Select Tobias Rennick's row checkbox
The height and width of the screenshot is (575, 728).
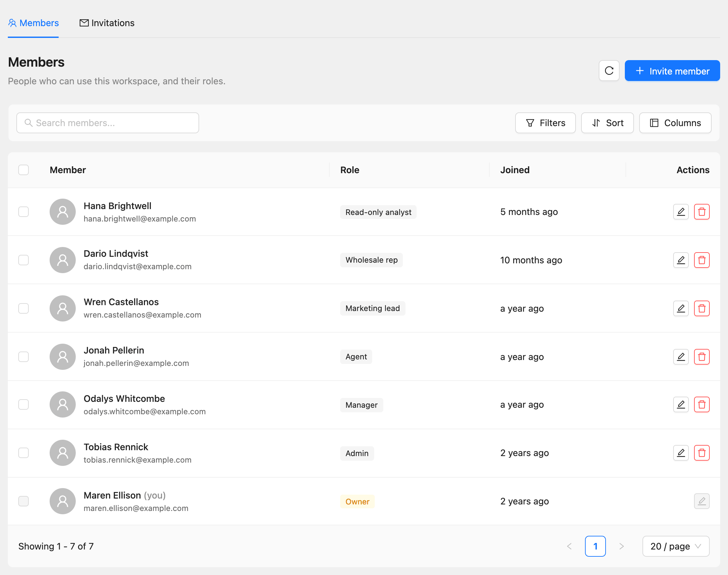click(24, 453)
